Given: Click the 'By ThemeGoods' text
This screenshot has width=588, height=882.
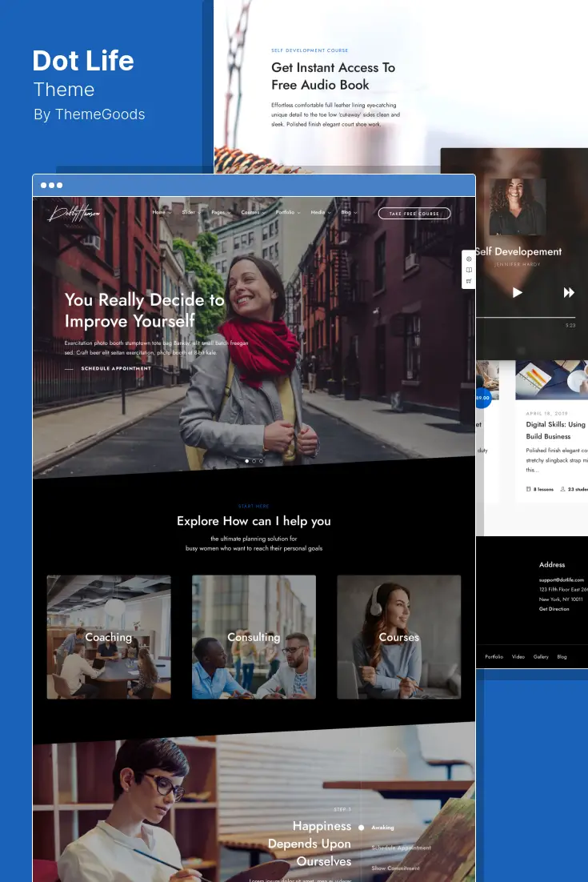Looking at the screenshot, I should 90,114.
